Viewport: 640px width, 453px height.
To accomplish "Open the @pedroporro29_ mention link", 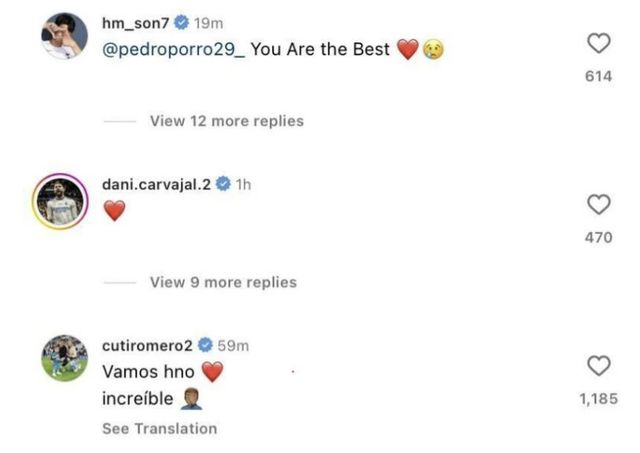I will [x=172, y=49].
